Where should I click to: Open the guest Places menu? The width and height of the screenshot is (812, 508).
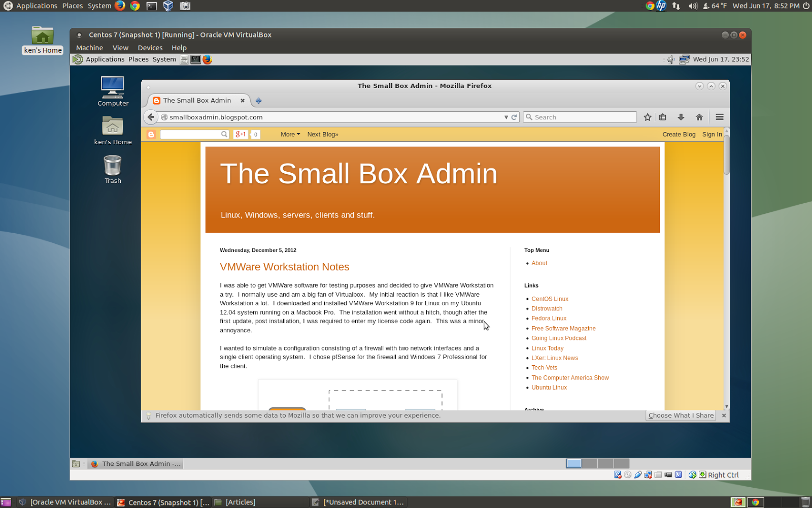[139, 59]
